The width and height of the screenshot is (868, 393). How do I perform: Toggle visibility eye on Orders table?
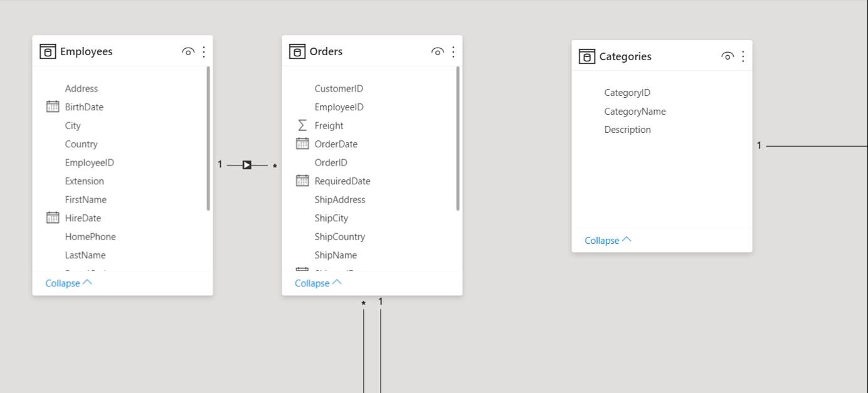click(438, 52)
